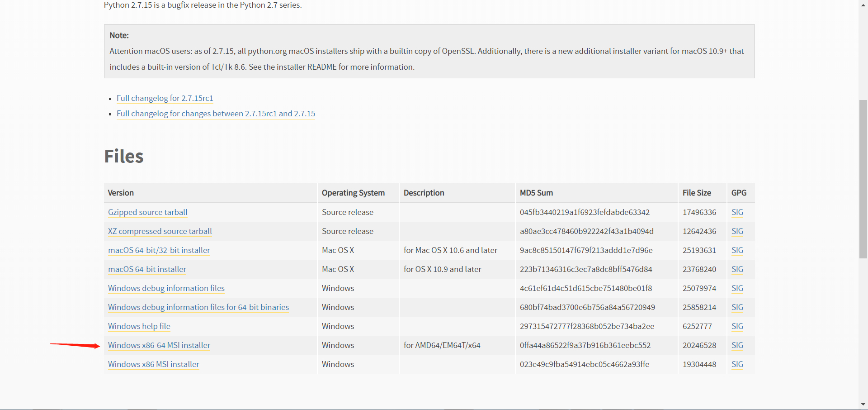Download XZ compressed source tarball
Viewport: 868px width, 410px height.
tap(160, 231)
